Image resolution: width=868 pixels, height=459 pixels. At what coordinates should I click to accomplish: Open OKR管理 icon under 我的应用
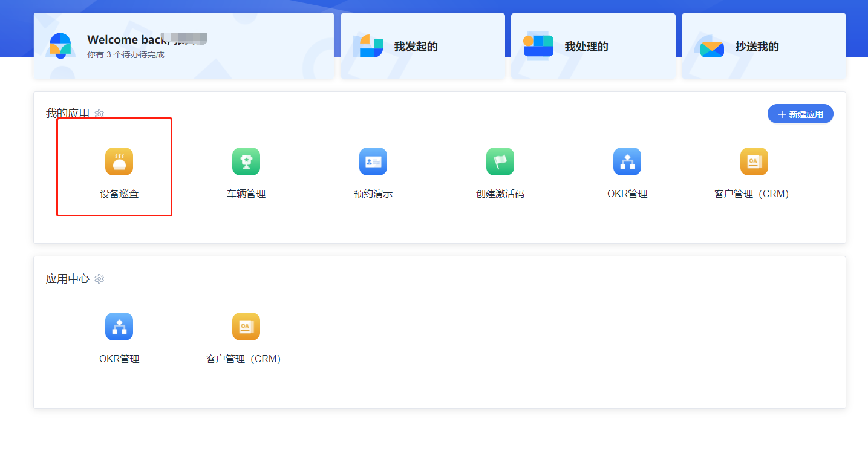pos(627,161)
